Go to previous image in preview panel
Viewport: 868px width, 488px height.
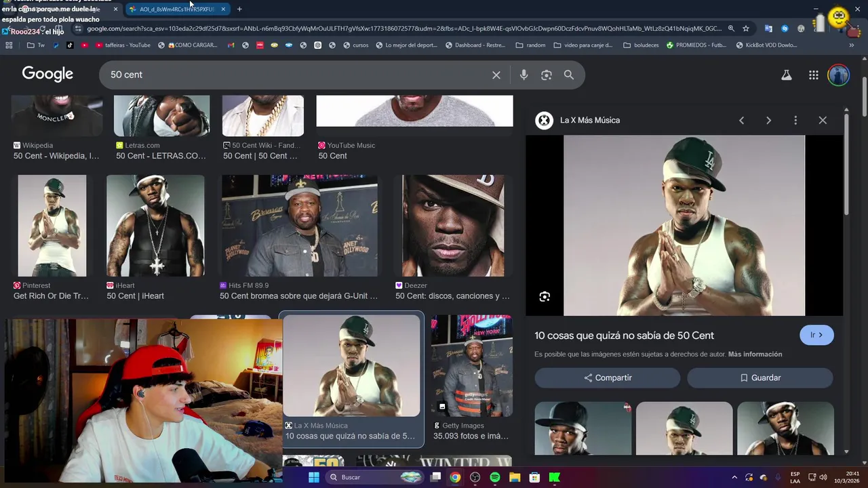click(x=742, y=120)
